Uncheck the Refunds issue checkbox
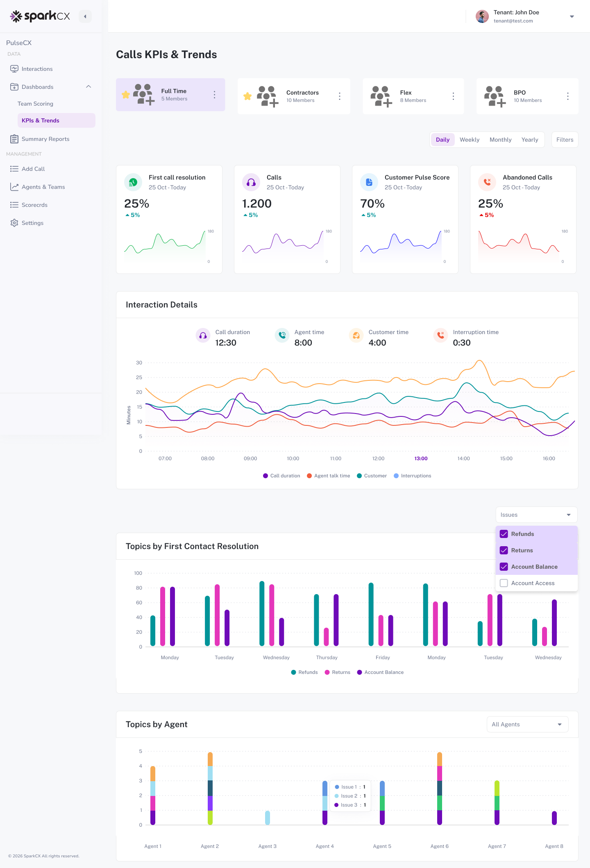This screenshot has width=590, height=868. pyautogui.click(x=504, y=534)
